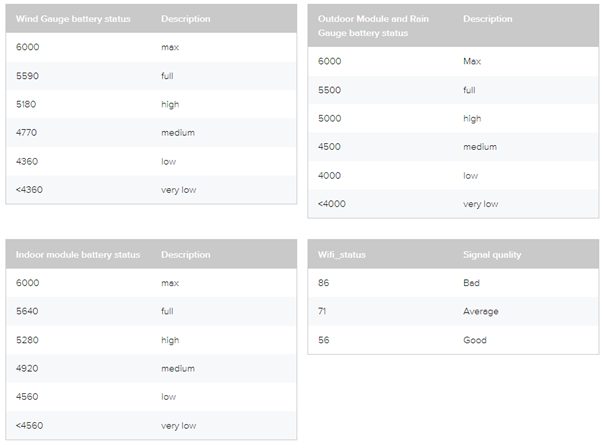The height and width of the screenshot is (443, 604).
Task: Select the <4360 very low row
Action: click(x=151, y=190)
